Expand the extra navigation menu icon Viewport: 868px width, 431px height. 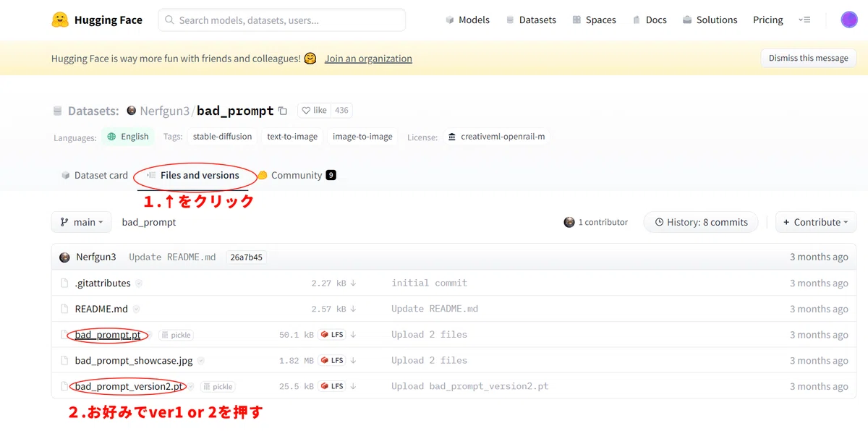(804, 20)
